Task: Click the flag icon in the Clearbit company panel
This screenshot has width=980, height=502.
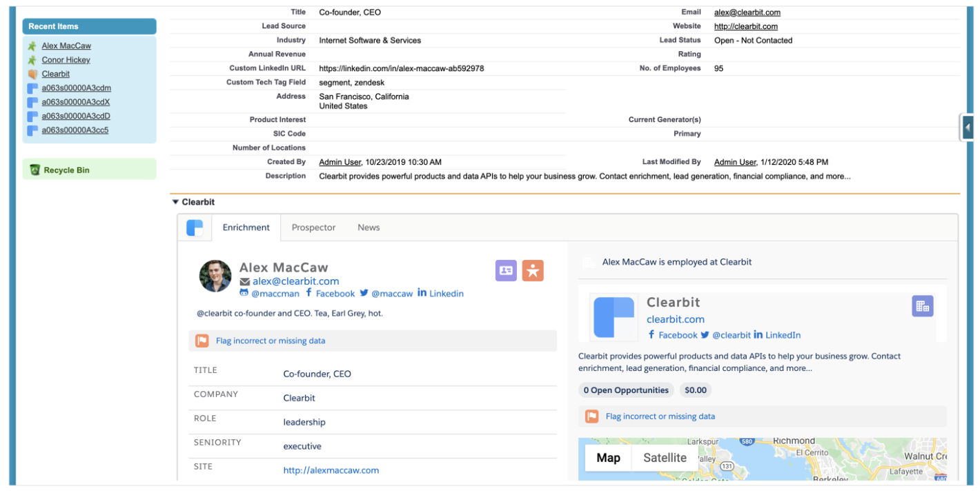Action: tap(592, 416)
